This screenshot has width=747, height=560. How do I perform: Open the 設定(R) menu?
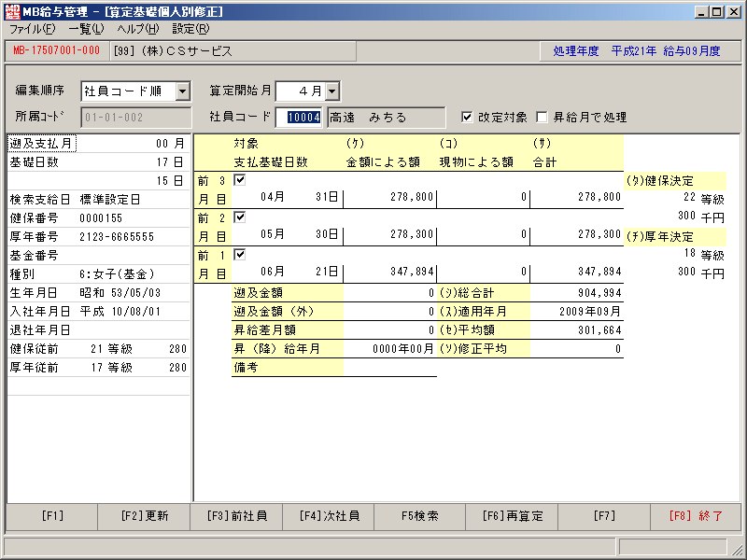tap(190, 29)
